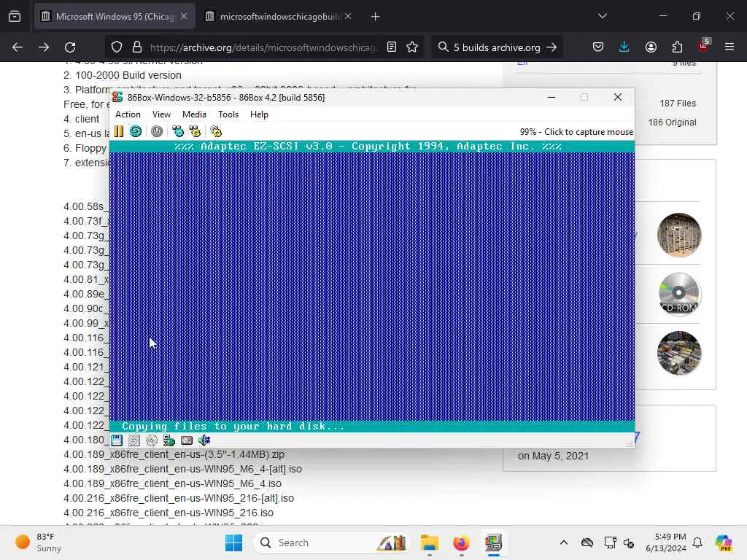Click the site security padlock icon
Viewport: 747px width, 560px height.
[x=137, y=47]
